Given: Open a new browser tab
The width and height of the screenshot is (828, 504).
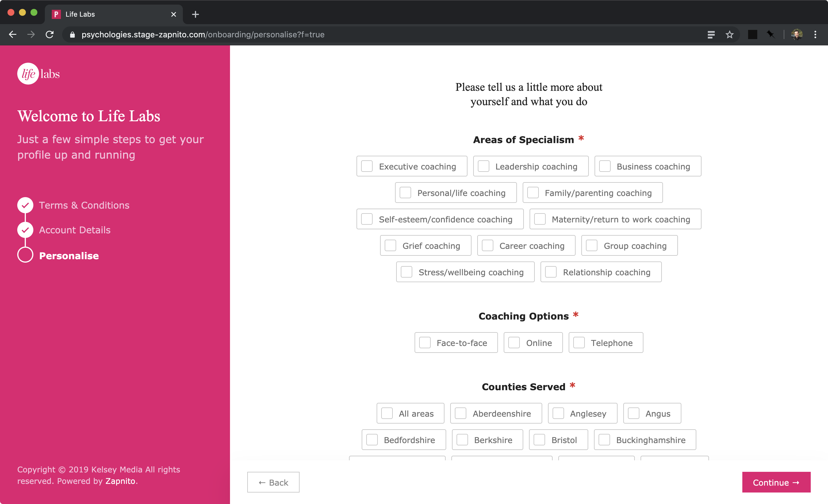Looking at the screenshot, I should coord(195,14).
